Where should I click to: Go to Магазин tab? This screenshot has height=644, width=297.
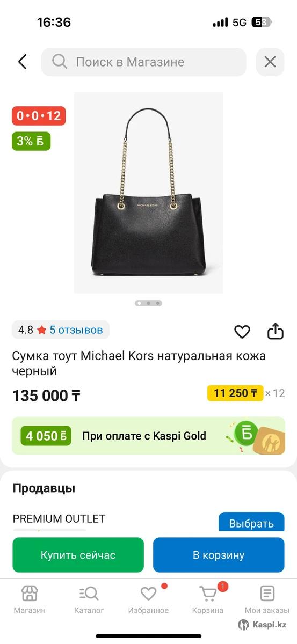tap(30, 599)
